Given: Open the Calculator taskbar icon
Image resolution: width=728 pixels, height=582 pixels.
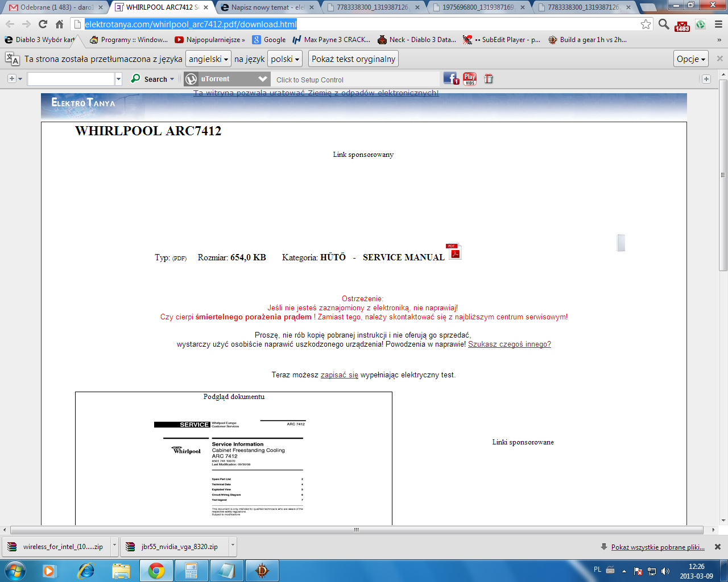Looking at the screenshot, I should 191,571.
